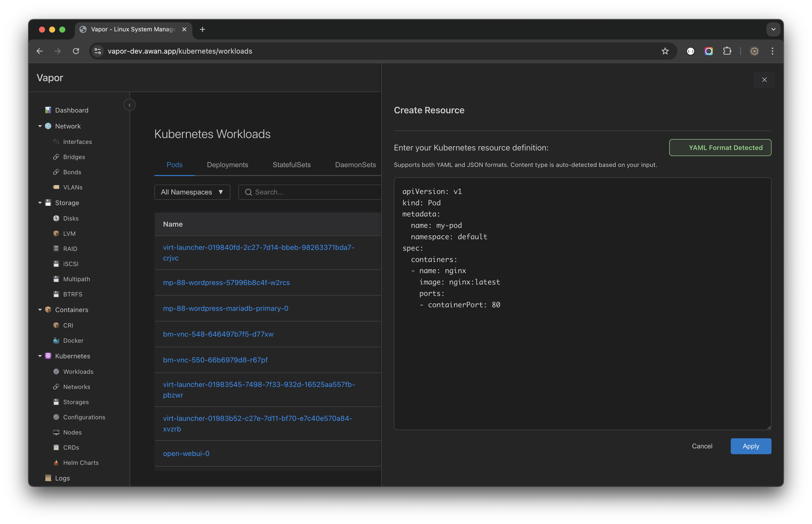812x524 pixels.
Task: Click the YAML resource definition text area
Action: [x=582, y=357]
